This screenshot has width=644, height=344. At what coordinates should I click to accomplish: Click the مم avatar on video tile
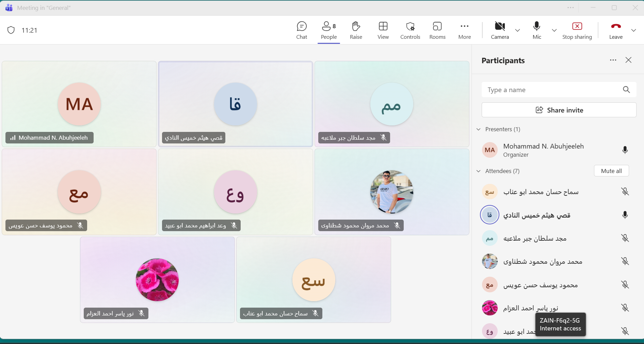coord(392,104)
